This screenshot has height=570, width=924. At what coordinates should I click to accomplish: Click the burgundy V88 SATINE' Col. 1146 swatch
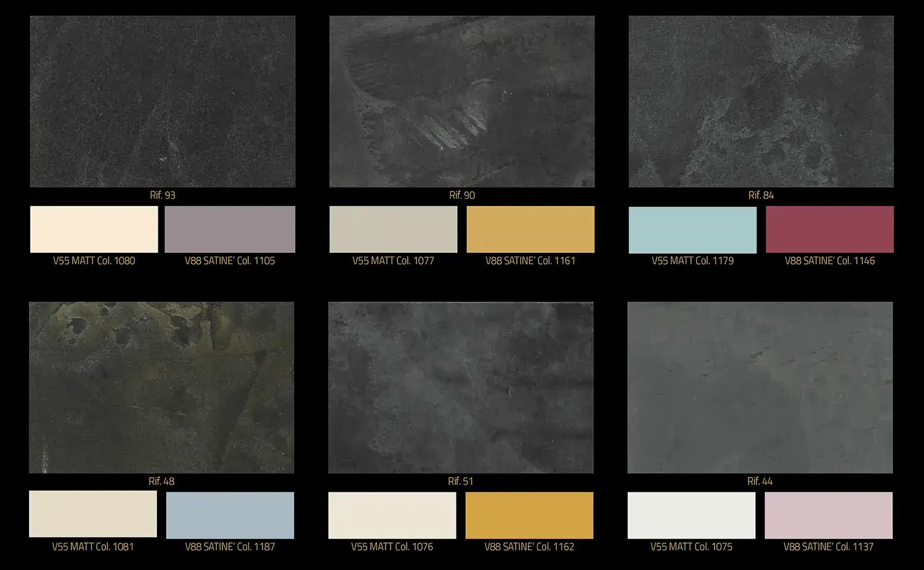point(830,229)
